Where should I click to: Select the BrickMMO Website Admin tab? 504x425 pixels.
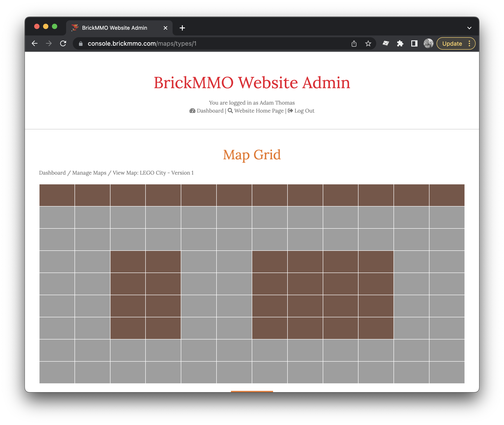coord(114,28)
